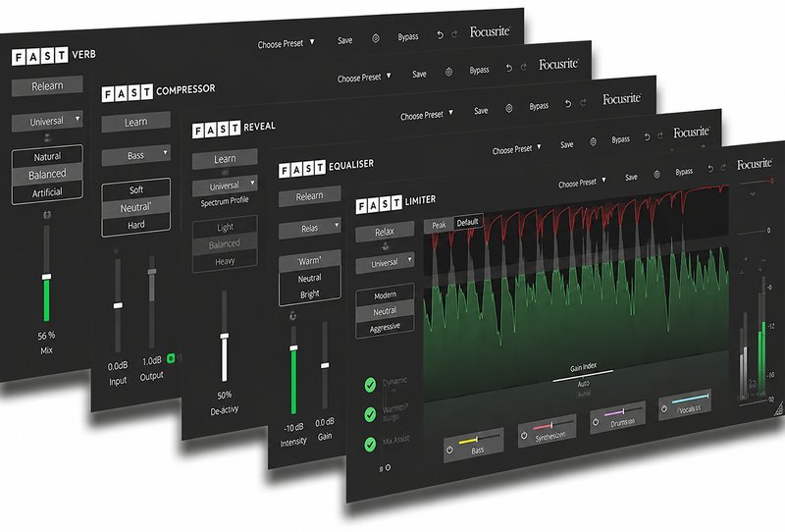The height and width of the screenshot is (532, 785).
Task: Toggle the Mix Assist green checkmark
Action: 370,445
